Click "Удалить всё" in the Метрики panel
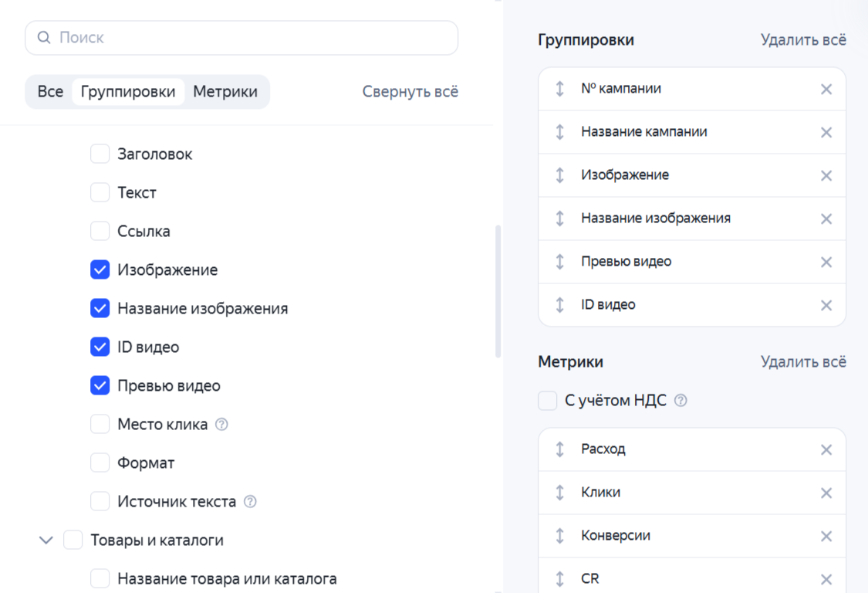 pos(804,361)
